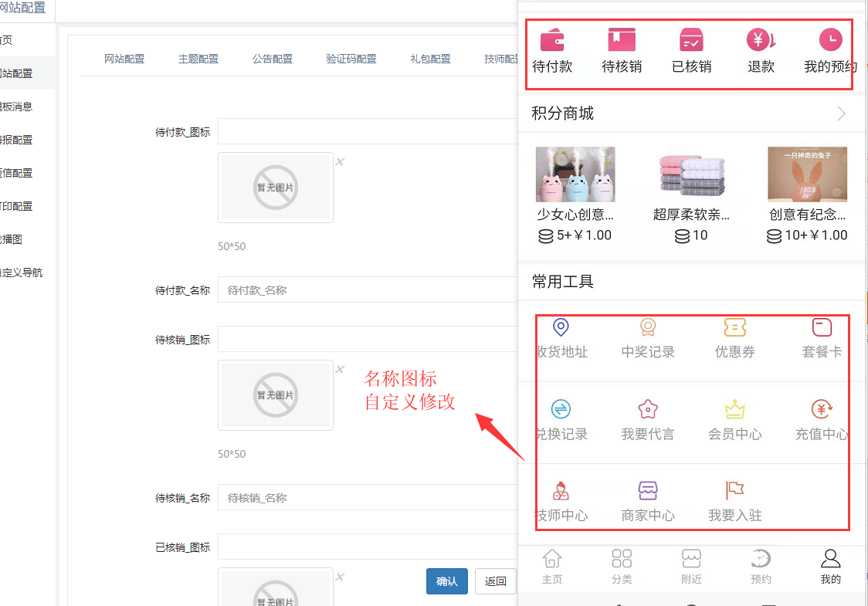Screen dimensions: 868x606
Task: Click the 10+￥1.00 points price
Action: pos(807,235)
